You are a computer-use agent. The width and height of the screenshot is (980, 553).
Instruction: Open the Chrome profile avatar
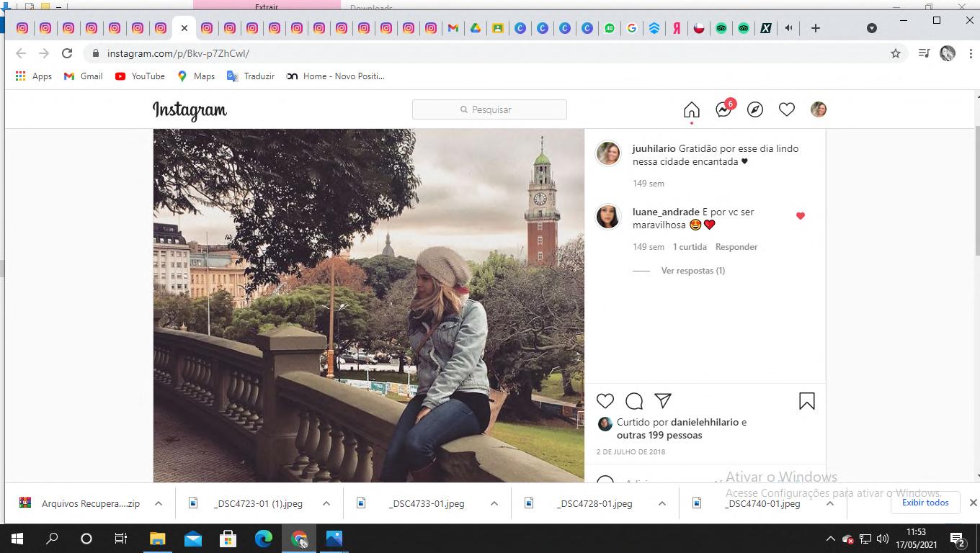click(948, 53)
